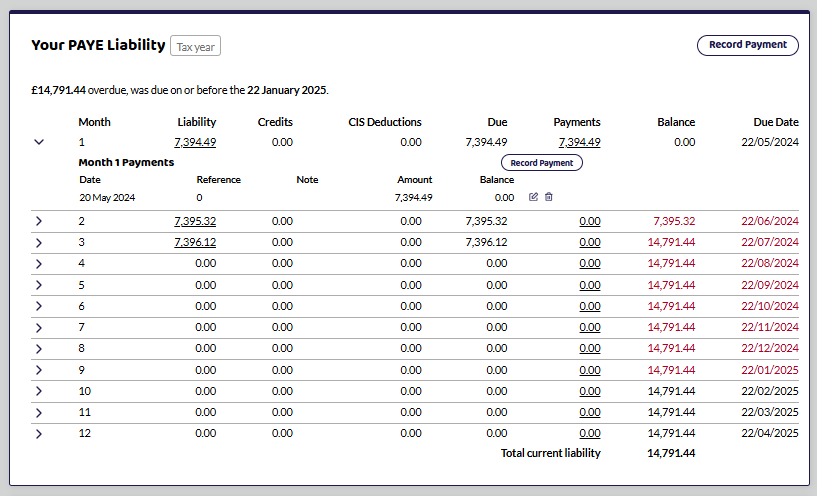
Task: Expand the Month 3 row
Action: pos(39,243)
